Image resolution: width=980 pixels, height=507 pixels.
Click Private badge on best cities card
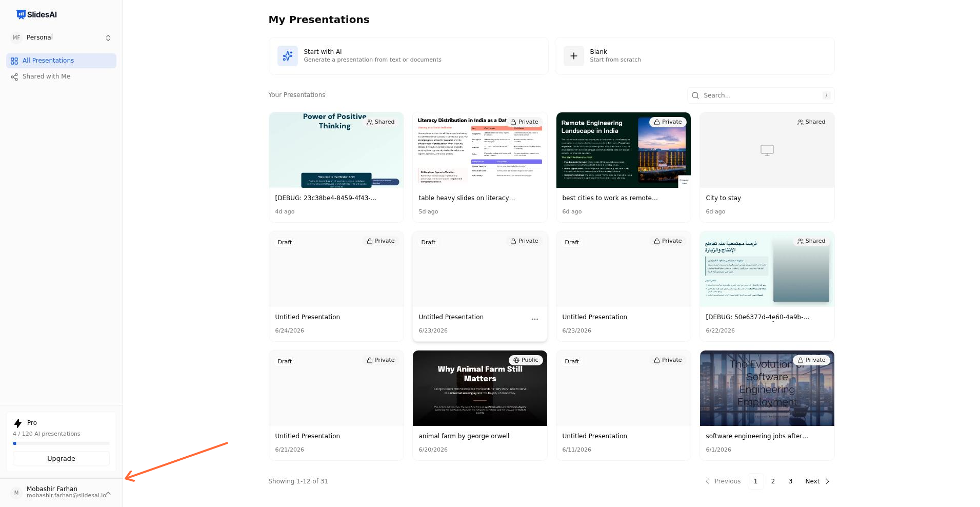668,122
